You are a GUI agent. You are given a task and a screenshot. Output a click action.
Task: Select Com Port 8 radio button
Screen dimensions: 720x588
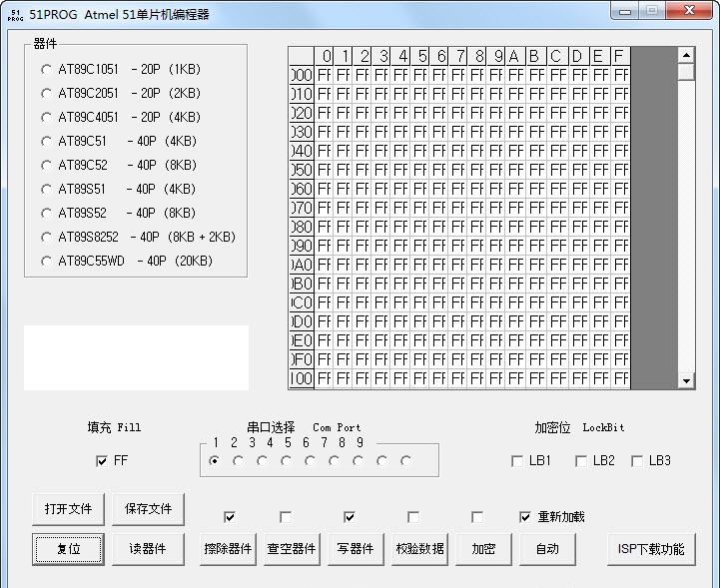381,460
